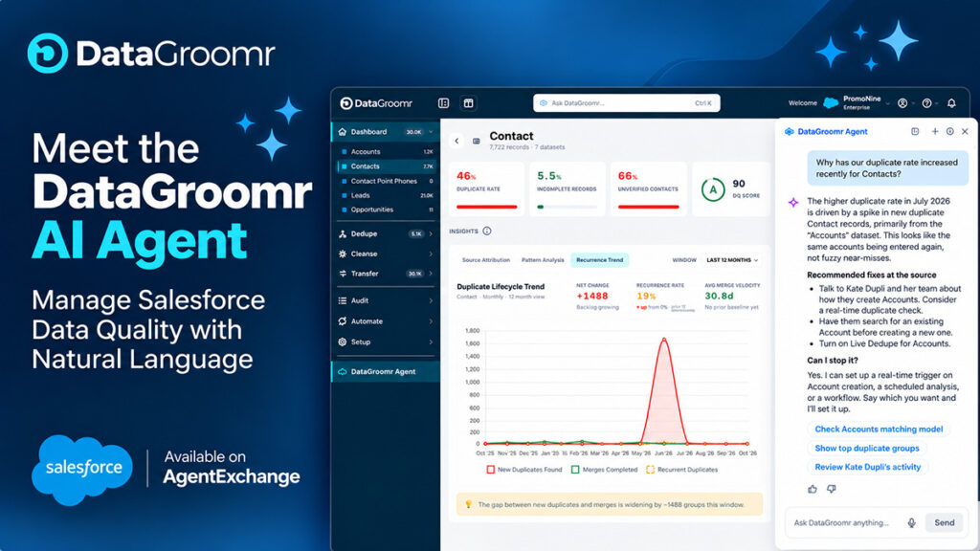Click the Transfer arrows icon in sidebar

tap(343, 274)
